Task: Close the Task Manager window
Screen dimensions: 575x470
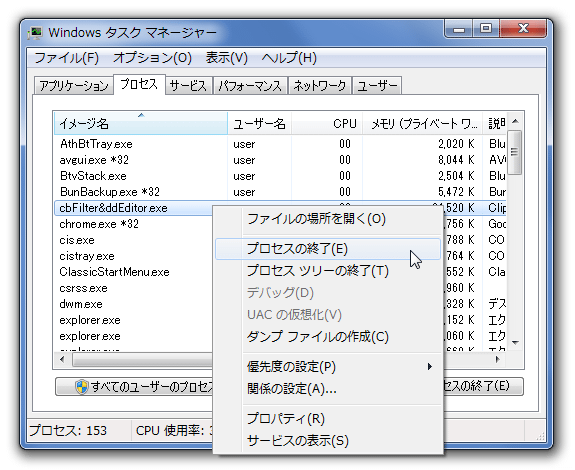Action: click(x=523, y=29)
